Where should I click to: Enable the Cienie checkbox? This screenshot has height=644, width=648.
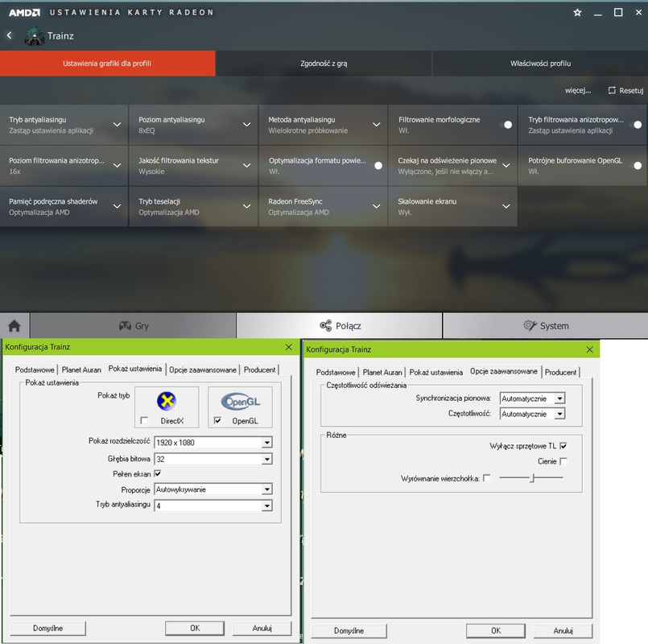tap(563, 461)
